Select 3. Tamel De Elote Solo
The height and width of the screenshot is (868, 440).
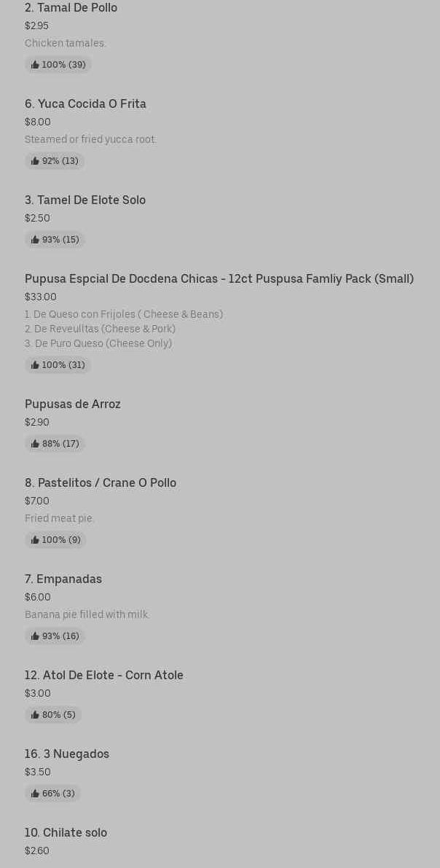click(85, 200)
